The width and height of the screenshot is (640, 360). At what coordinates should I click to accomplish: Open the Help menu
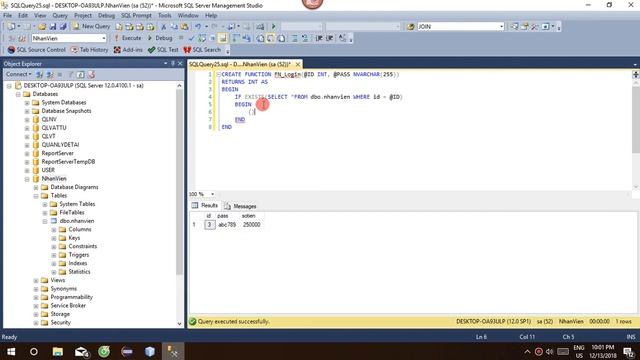coord(211,16)
